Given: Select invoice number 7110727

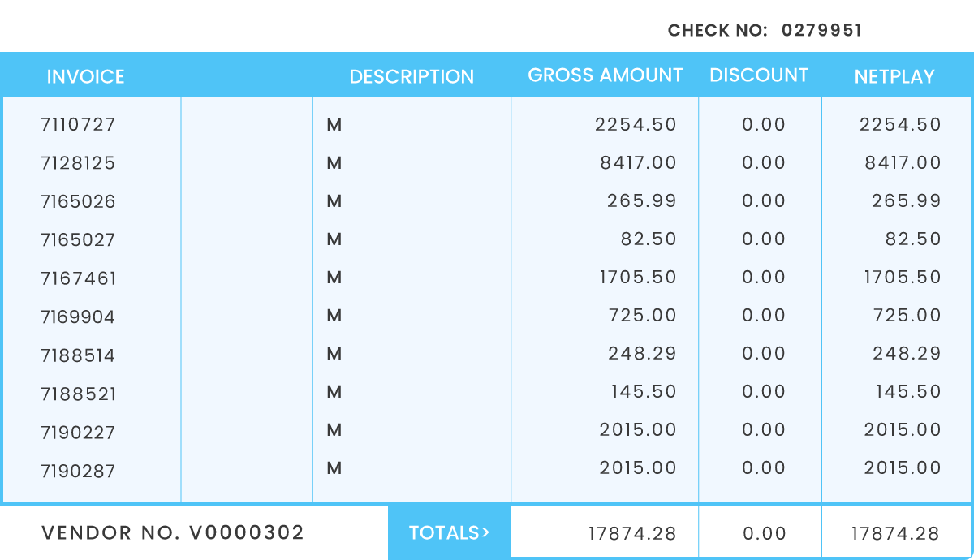Looking at the screenshot, I should point(78,125).
